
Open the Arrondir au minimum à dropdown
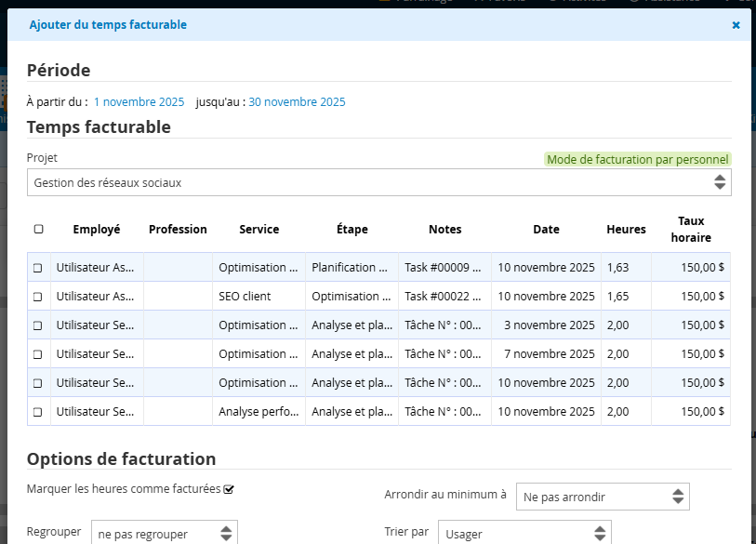pos(603,498)
